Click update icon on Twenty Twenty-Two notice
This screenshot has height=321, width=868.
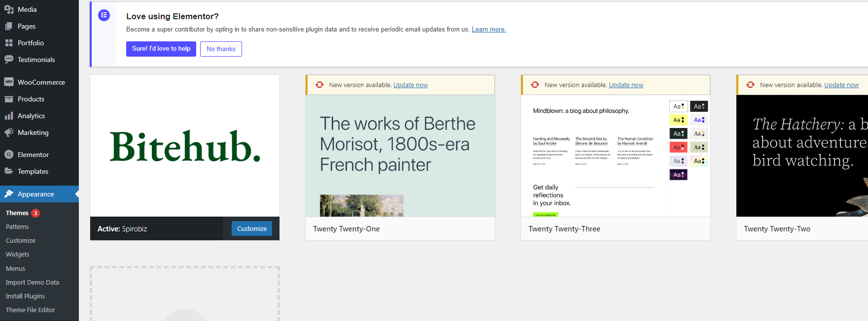[x=750, y=85]
